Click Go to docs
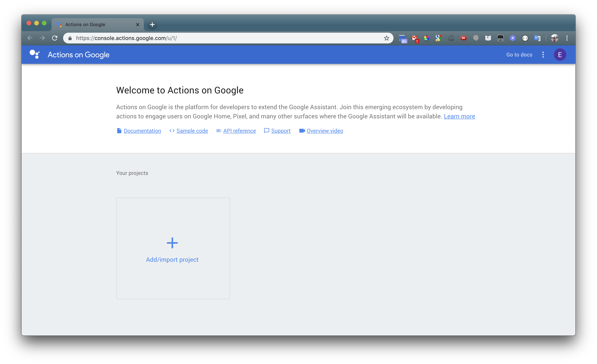The width and height of the screenshot is (597, 364). (519, 55)
